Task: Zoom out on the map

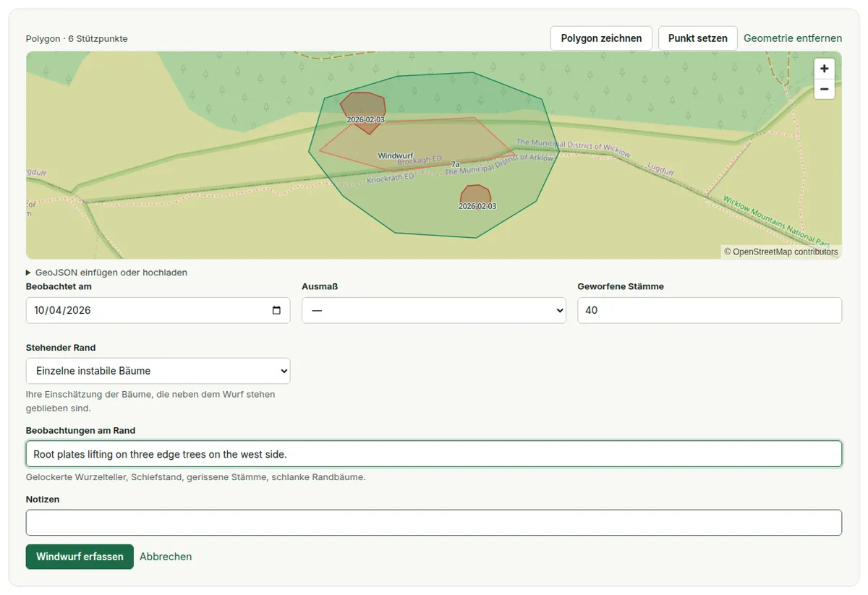Action: (824, 89)
